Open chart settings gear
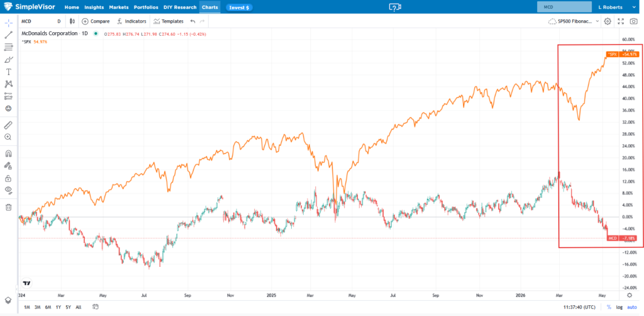Screen dimensions: 644x316 [608, 21]
